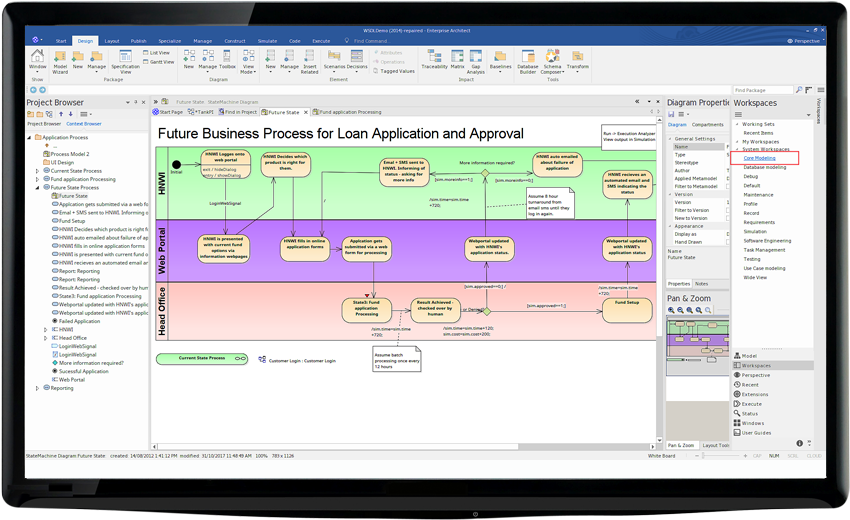Expand the Reporting tree node
850x520 pixels.
click(38, 388)
